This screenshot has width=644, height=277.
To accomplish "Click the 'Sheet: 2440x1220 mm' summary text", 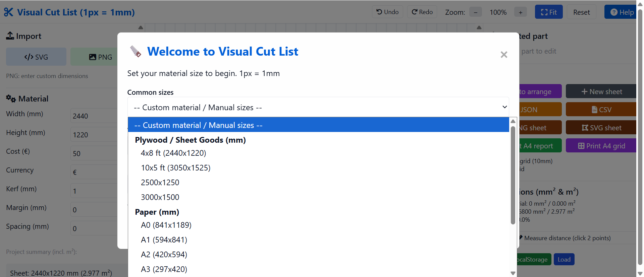I will coord(61,273).
